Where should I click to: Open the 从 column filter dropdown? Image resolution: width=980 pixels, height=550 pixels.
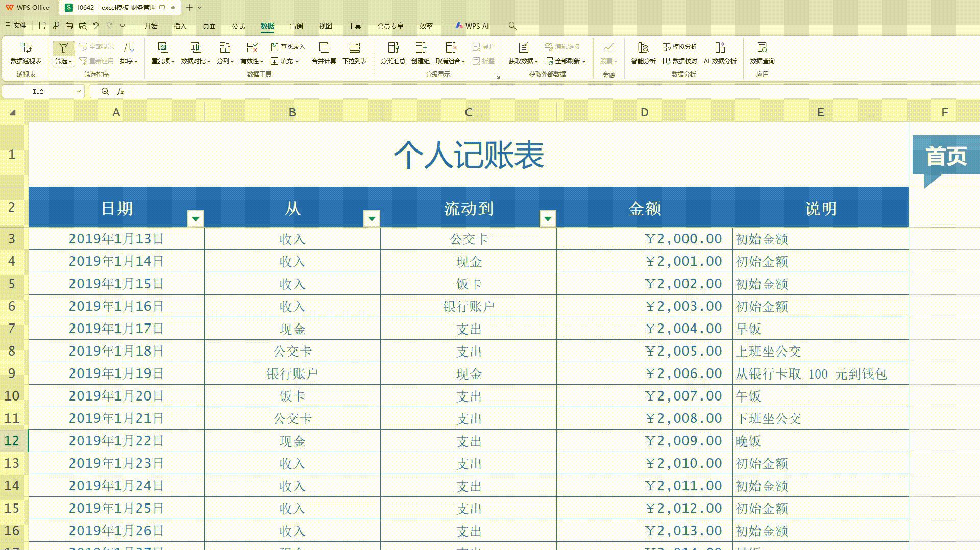pos(372,219)
